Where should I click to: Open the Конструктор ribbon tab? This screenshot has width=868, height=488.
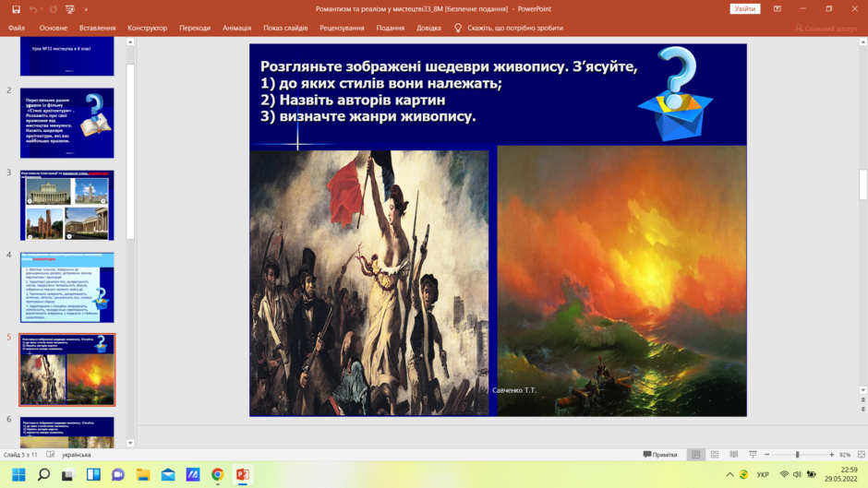(147, 28)
